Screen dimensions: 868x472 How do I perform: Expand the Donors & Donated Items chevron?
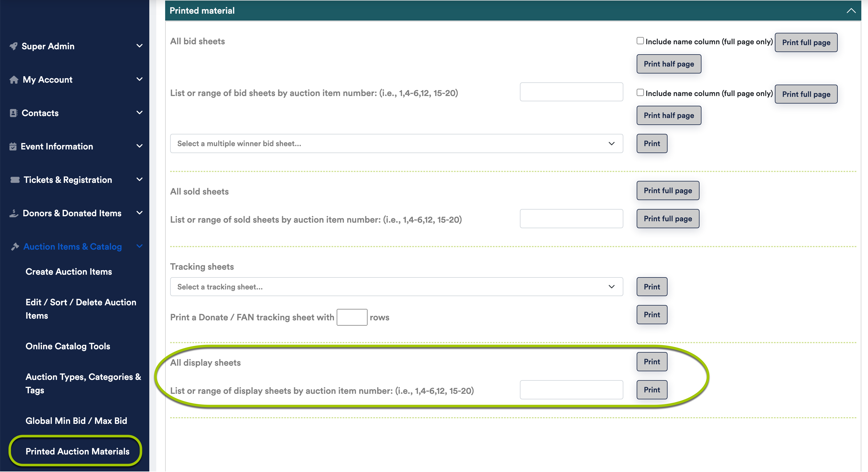[x=139, y=213]
